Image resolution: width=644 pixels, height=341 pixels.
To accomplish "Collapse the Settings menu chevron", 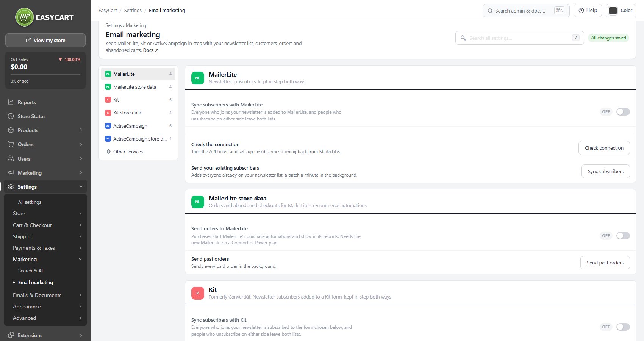I will (81, 186).
